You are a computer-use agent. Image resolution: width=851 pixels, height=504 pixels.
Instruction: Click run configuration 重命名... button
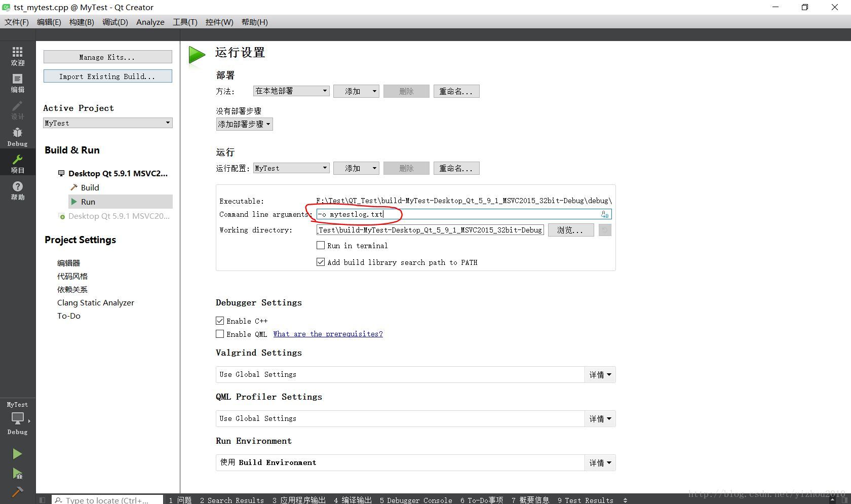[x=456, y=168]
